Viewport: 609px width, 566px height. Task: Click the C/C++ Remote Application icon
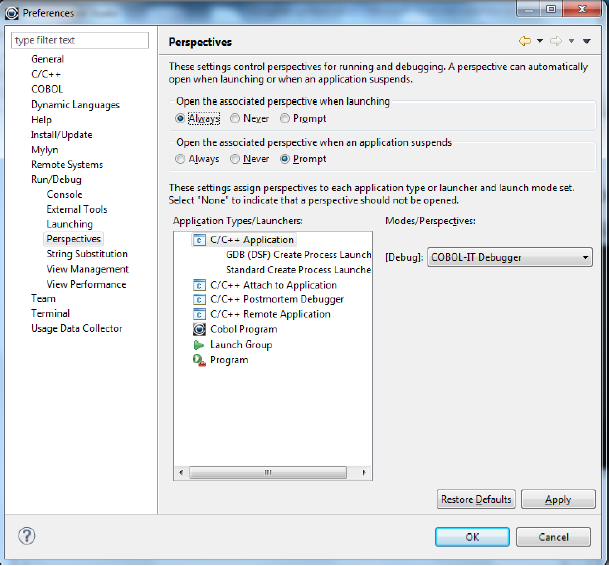199,314
